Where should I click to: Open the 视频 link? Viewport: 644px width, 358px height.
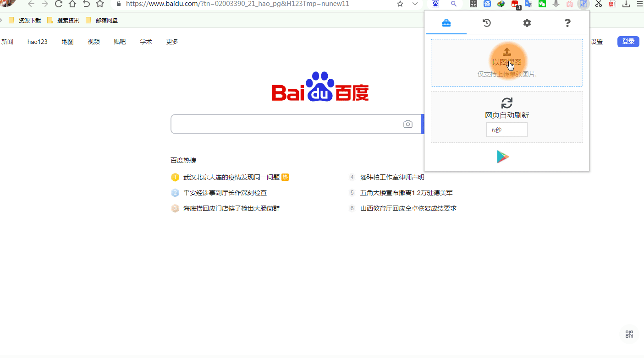pos(94,42)
